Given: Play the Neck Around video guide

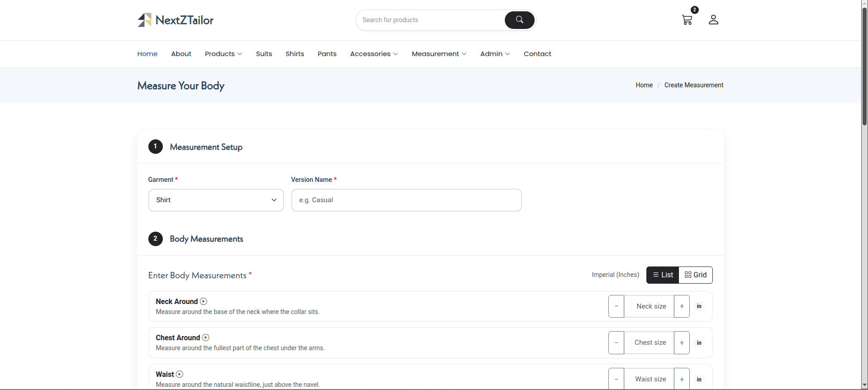Looking at the screenshot, I should 204,301.
